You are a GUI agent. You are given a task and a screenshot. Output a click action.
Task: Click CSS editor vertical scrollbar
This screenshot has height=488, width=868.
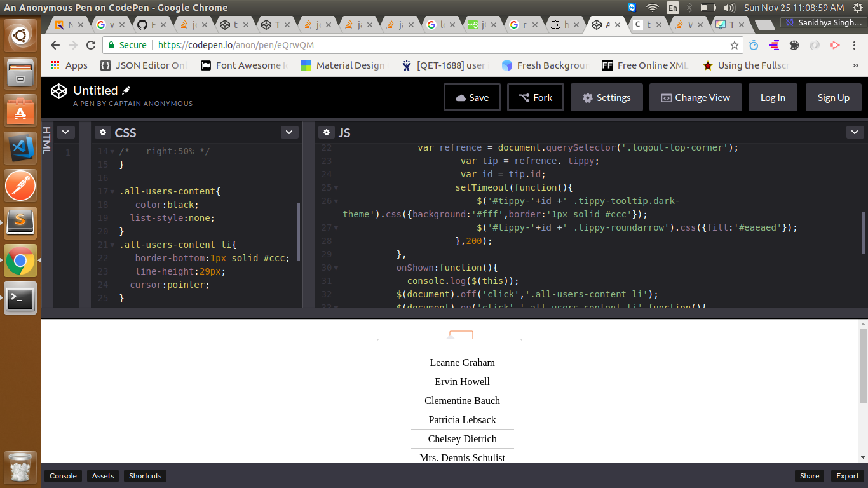(299, 232)
